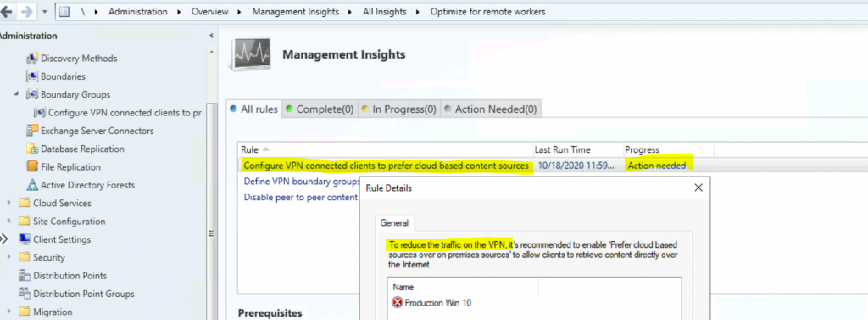Click the navigation pane scroll up arrow

211,52
